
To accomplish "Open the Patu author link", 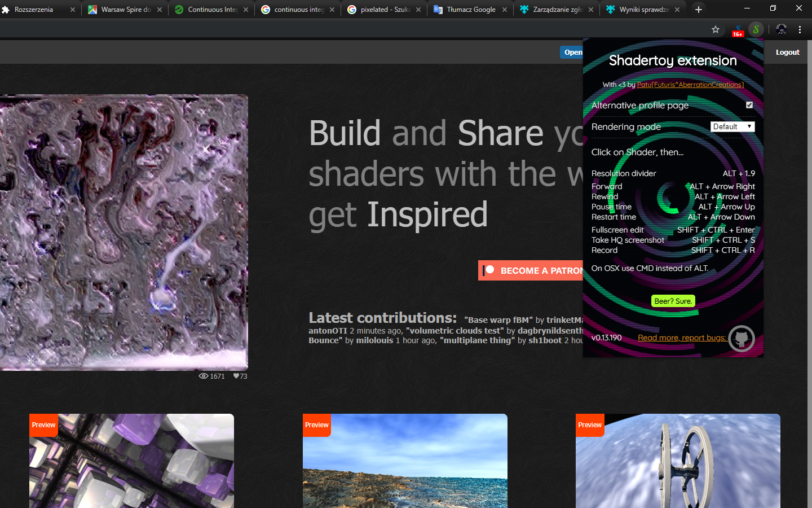I will [x=690, y=85].
